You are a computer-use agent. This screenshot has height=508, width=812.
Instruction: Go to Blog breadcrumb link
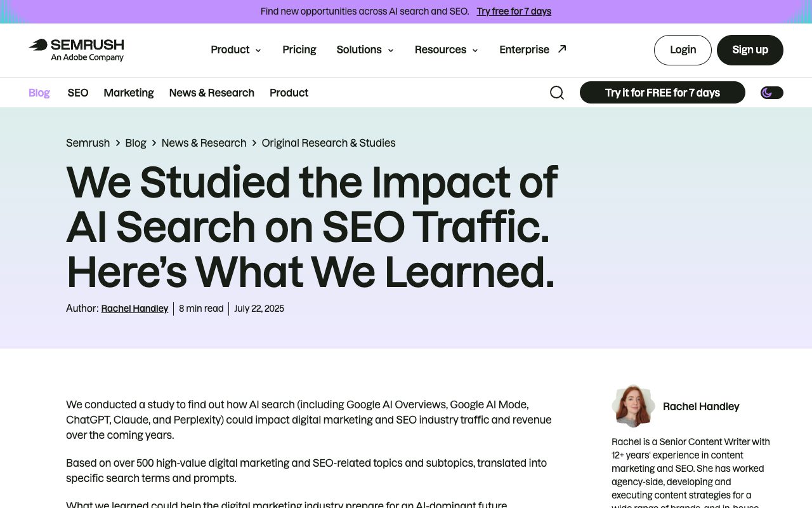136,143
